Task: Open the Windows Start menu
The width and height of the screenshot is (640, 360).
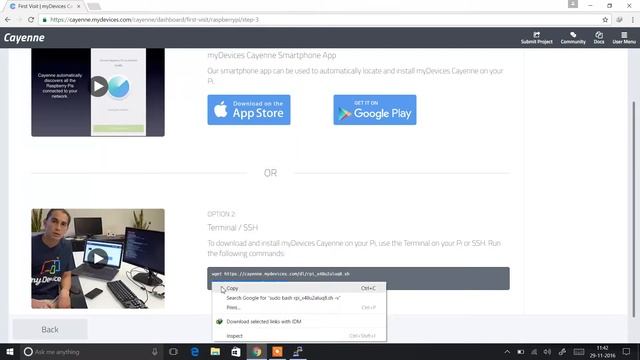Action: coord(10,351)
